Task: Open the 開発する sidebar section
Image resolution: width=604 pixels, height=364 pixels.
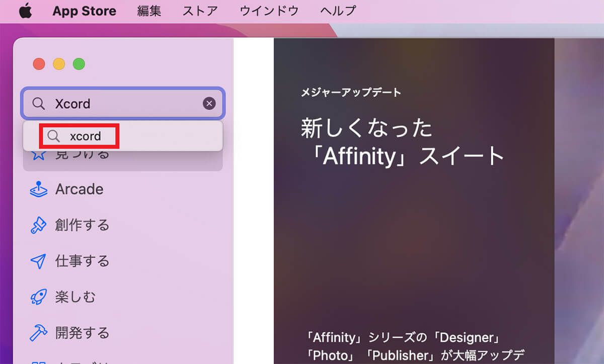Action: 123,333
